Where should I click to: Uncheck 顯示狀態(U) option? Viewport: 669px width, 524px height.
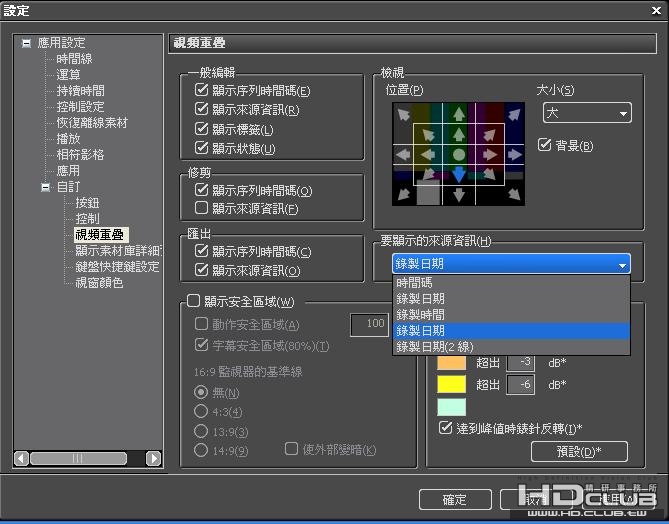tap(201, 148)
